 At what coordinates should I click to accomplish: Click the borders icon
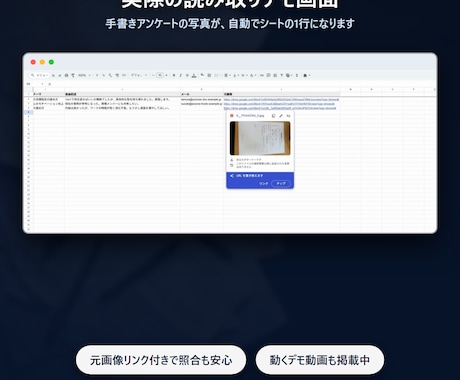(209, 75)
